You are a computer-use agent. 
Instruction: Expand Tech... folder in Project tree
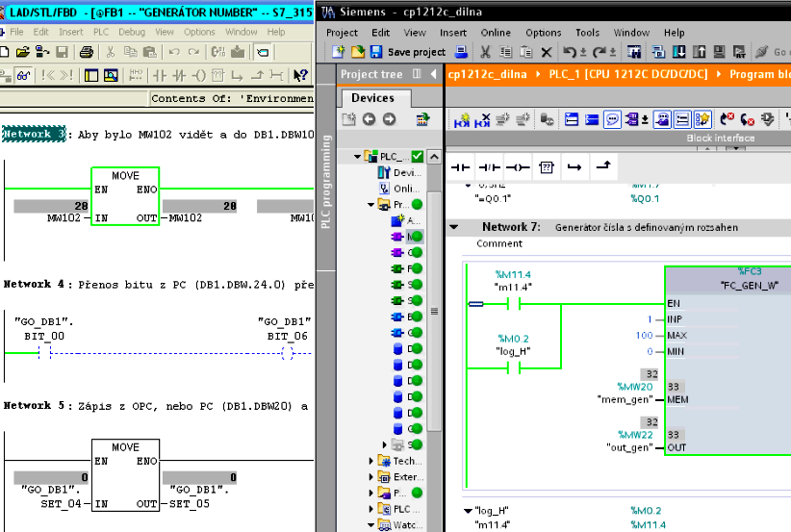(x=370, y=461)
